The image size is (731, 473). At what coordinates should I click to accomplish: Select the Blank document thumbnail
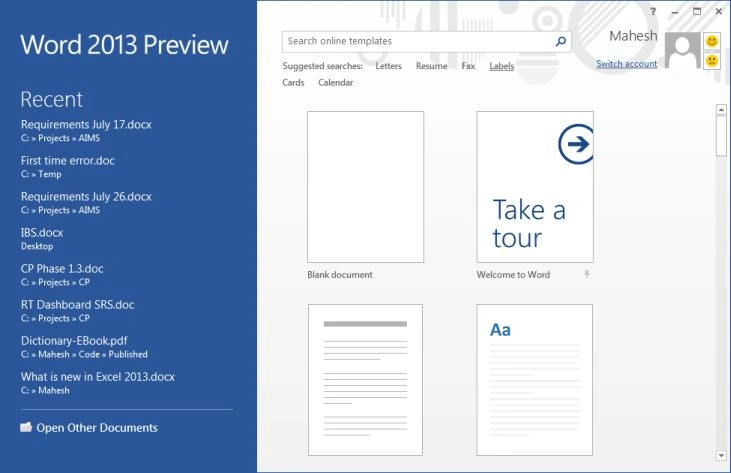tap(366, 187)
